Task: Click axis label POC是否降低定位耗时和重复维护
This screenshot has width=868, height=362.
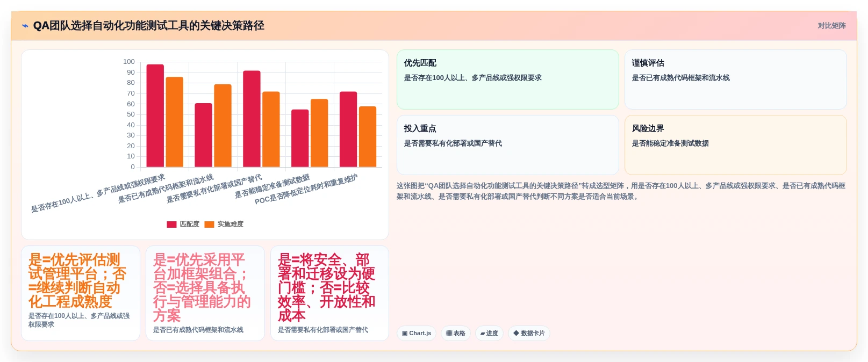Action: tap(306, 189)
